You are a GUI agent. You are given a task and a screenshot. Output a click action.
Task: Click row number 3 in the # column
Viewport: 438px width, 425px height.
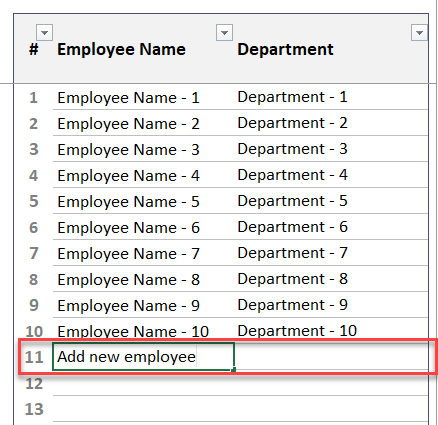tap(34, 150)
